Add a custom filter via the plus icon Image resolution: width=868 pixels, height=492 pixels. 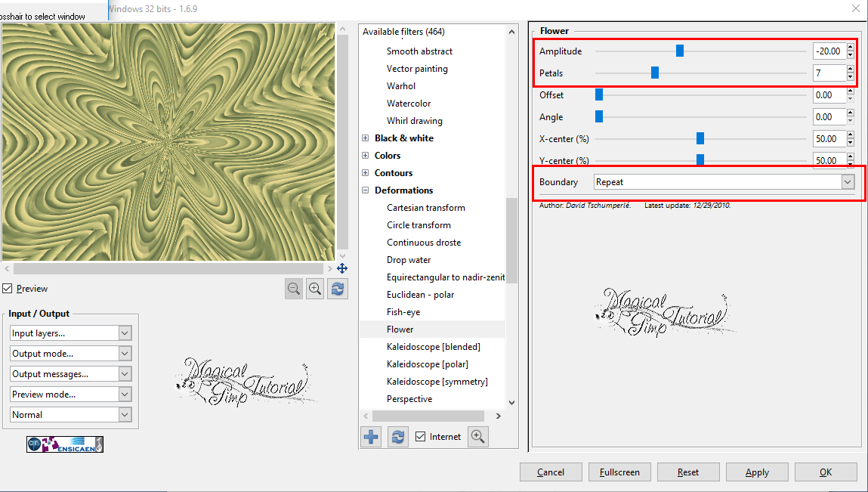pos(370,436)
